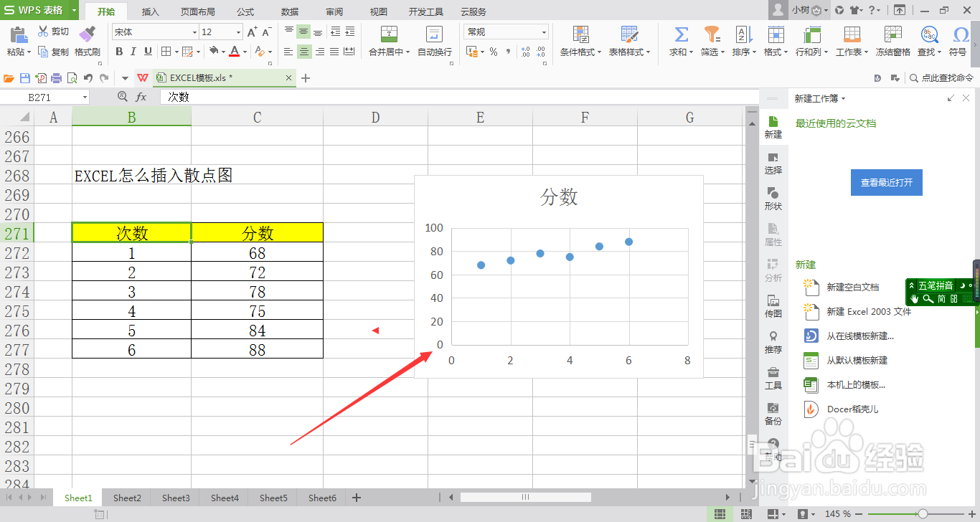Image resolution: width=980 pixels, height=522 pixels.
Task: Click the zoom slider handle
Action: [922, 514]
